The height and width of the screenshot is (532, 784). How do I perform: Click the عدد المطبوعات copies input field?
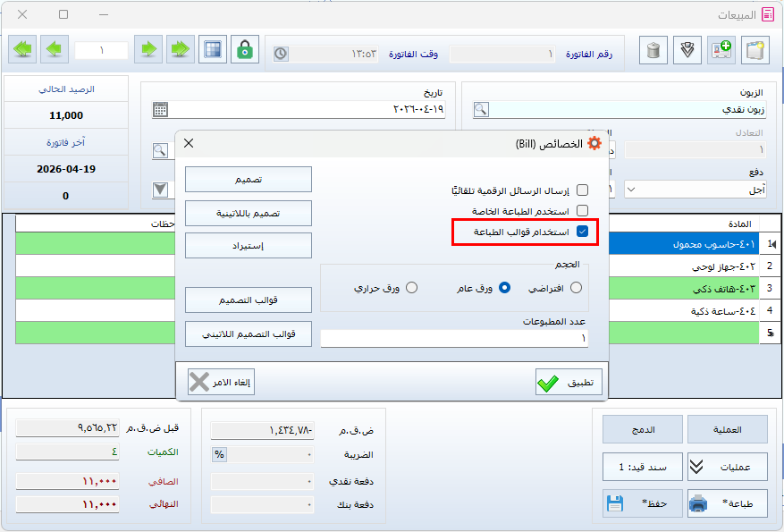(454, 339)
